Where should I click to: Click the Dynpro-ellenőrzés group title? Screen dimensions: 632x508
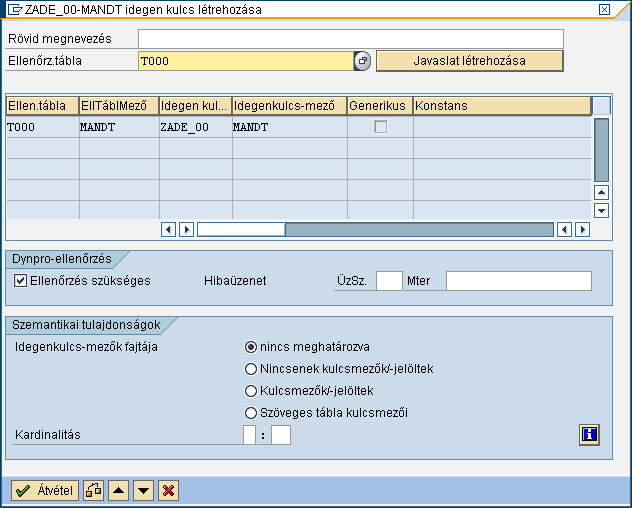[62, 259]
